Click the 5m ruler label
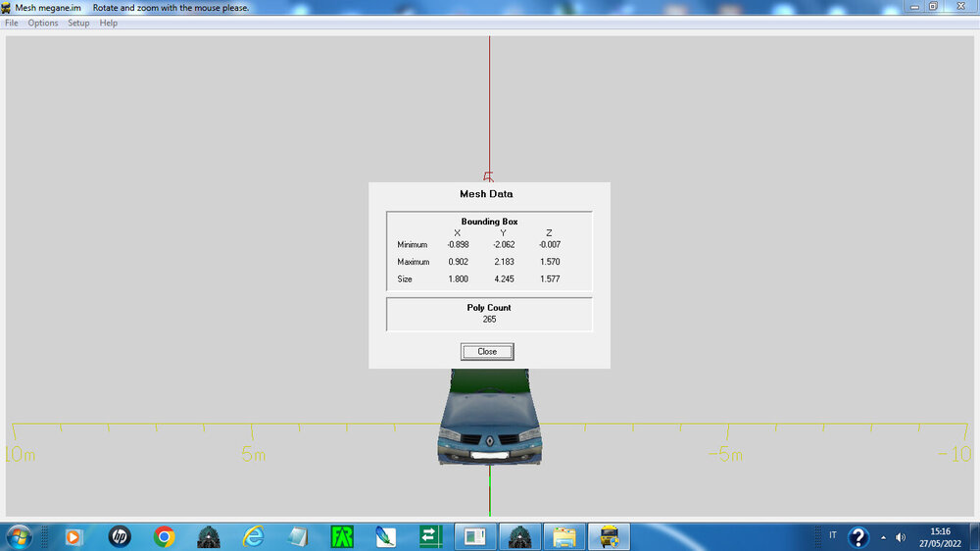980x551 pixels. click(253, 455)
